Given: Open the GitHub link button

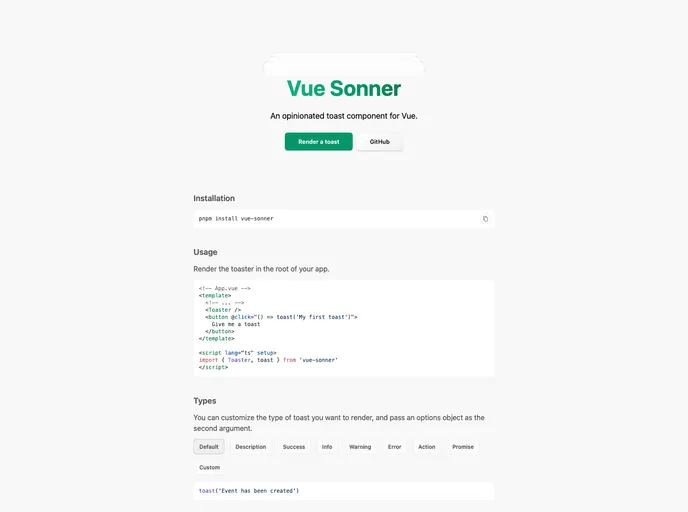Looking at the screenshot, I should click(380, 142).
